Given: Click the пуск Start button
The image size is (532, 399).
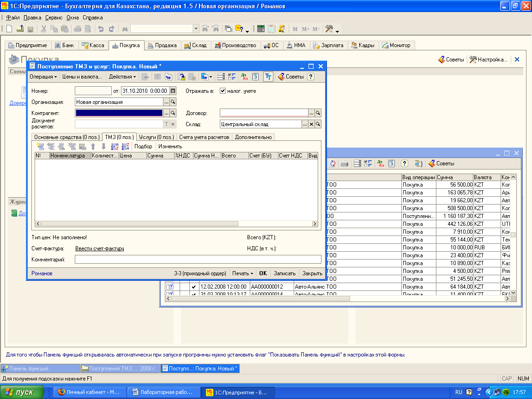Looking at the screenshot, I should tap(22, 392).
